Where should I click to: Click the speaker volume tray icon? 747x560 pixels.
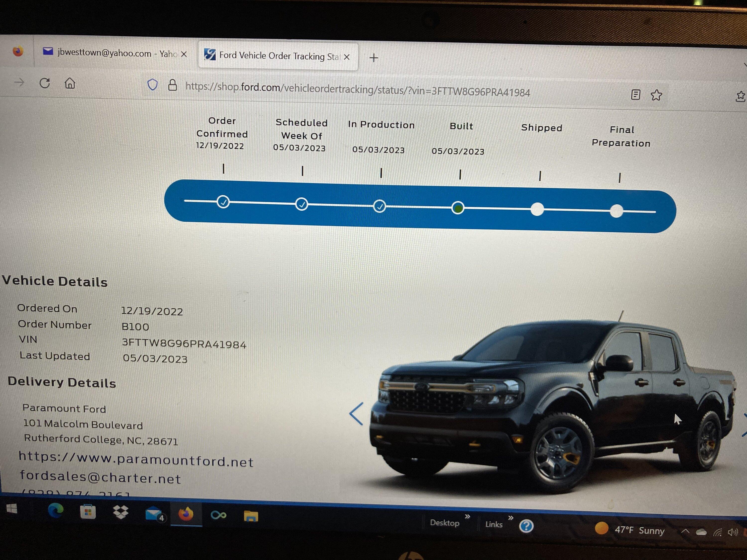tap(733, 533)
